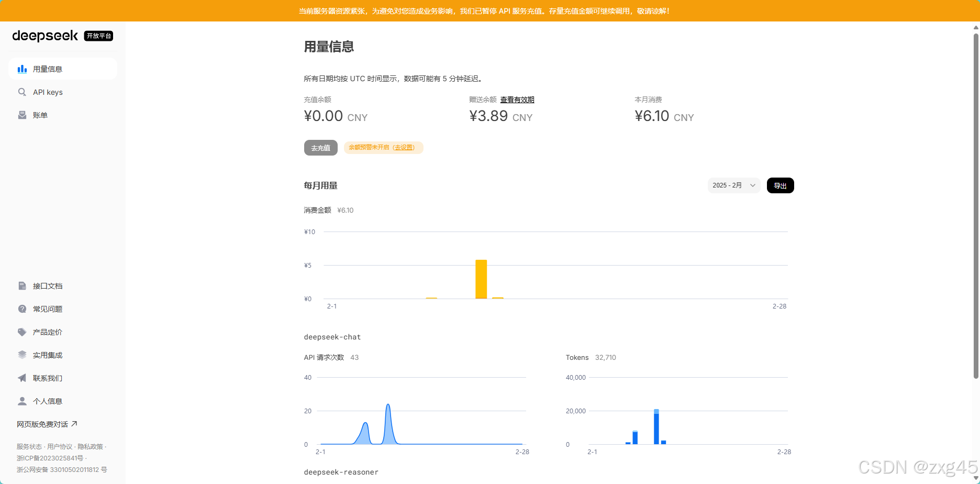Screen dimensions: 980x484
Task: Click the document icon beside 接口文档
Action: point(22,286)
